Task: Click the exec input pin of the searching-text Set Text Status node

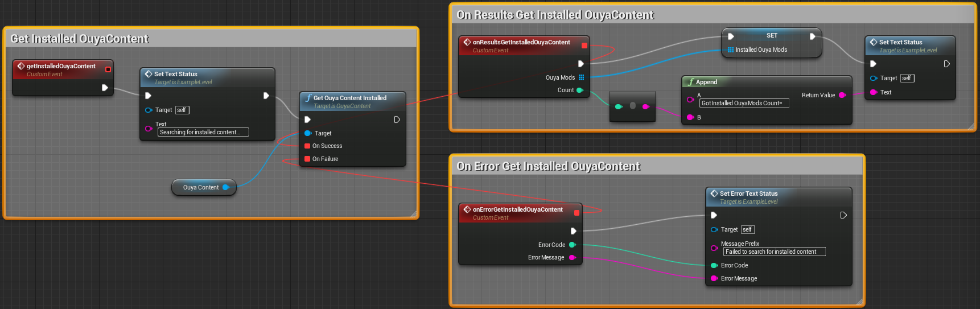Action: click(148, 96)
